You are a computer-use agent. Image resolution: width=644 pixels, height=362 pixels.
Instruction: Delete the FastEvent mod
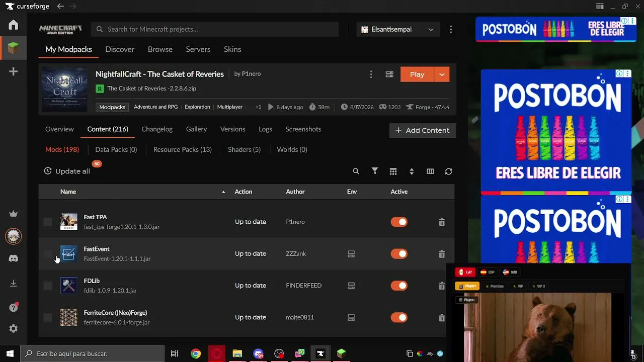tap(442, 254)
